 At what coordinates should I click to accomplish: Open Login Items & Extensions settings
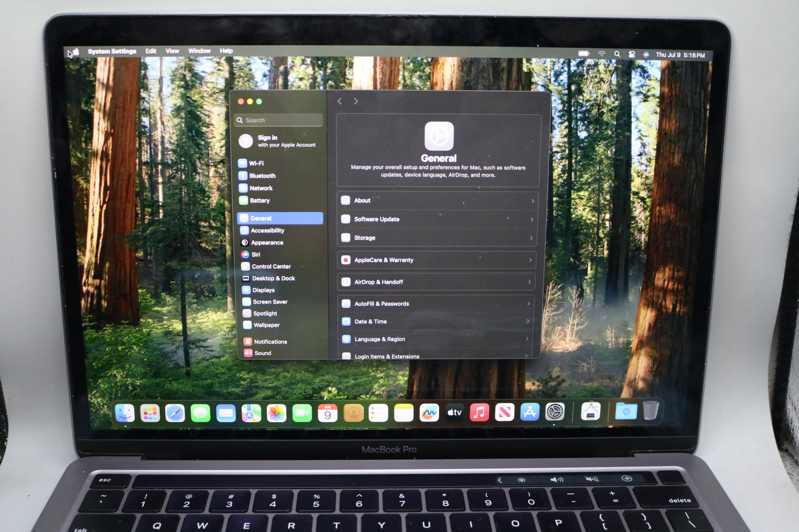click(435, 355)
